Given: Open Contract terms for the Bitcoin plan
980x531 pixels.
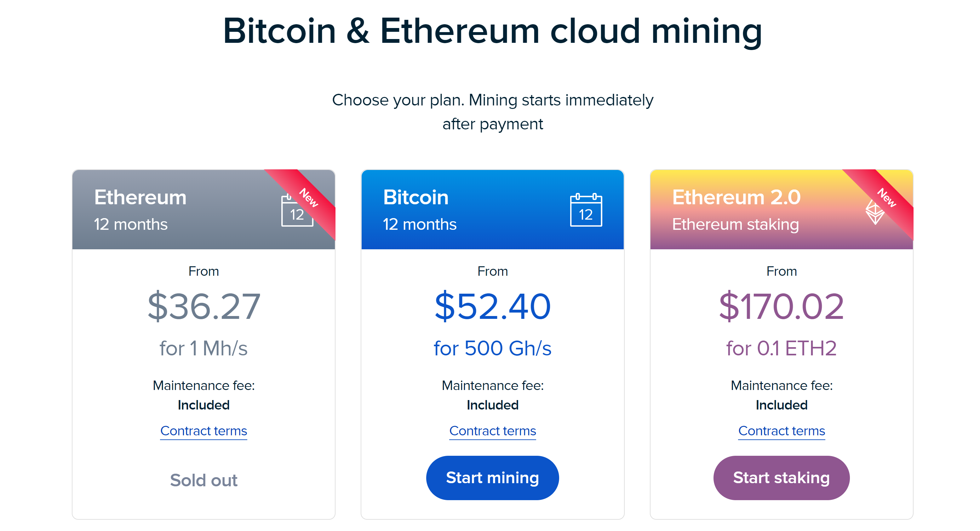Looking at the screenshot, I should [492, 431].
